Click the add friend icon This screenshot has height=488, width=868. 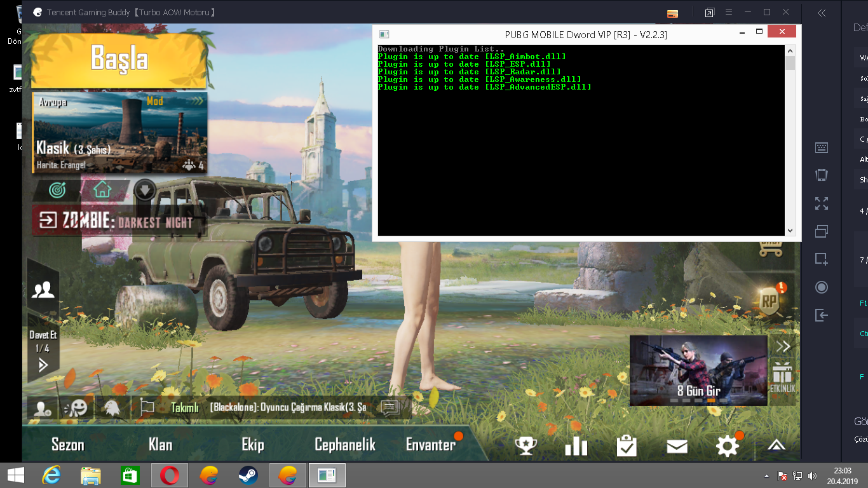(43, 408)
